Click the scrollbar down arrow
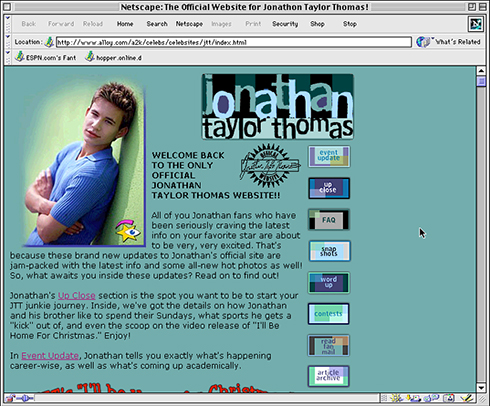490x406 pixels. (481, 388)
